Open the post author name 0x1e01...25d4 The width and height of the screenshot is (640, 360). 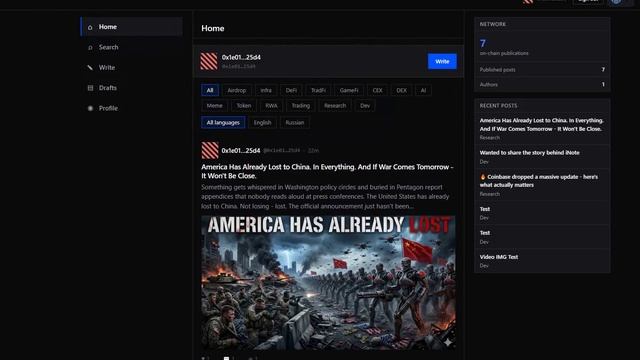241,151
